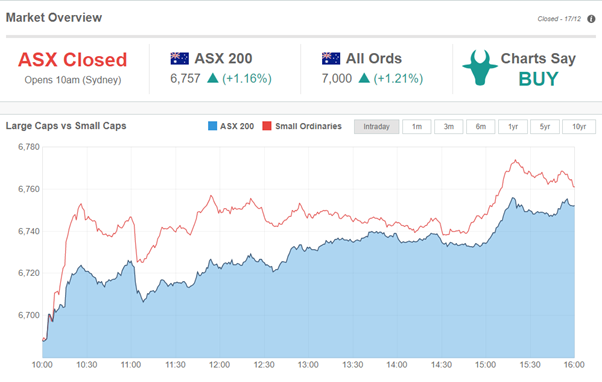Screen dimensions: 602x382
Task: Switch chart to 3m range
Action: tap(448, 127)
